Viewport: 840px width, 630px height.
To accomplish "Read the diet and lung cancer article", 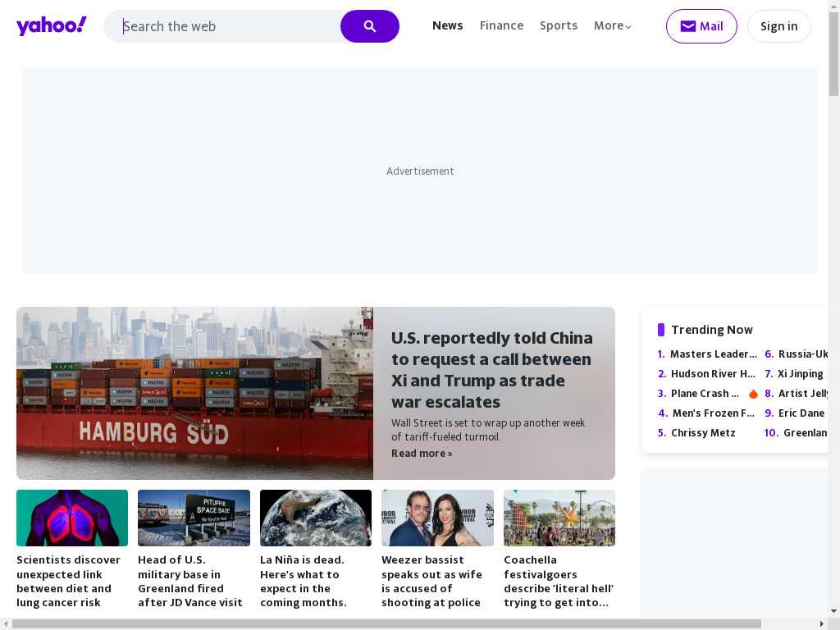I will (69, 582).
